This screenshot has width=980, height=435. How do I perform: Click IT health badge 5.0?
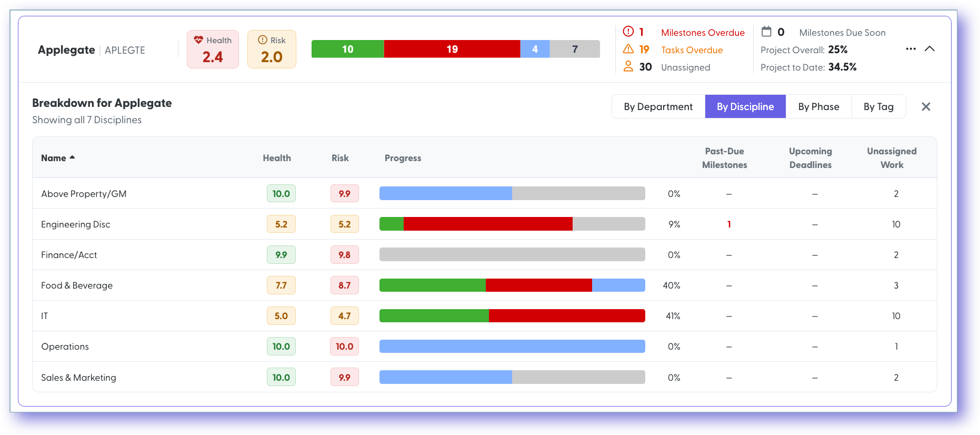pyautogui.click(x=281, y=316)
